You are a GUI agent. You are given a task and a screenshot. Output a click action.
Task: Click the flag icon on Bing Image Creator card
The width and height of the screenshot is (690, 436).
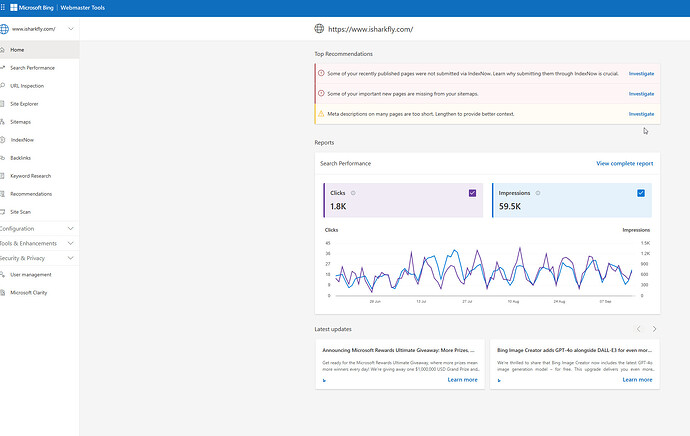click(x=499, y=381)
